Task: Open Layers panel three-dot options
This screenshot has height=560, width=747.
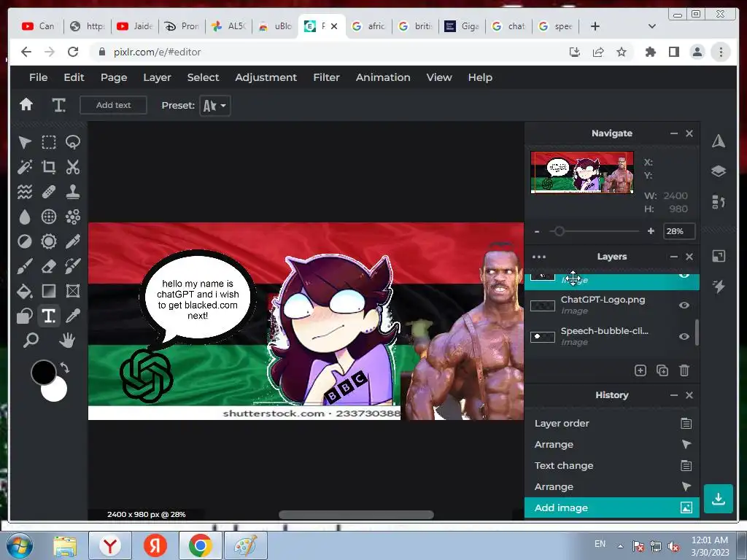Action: click(539, 257)
